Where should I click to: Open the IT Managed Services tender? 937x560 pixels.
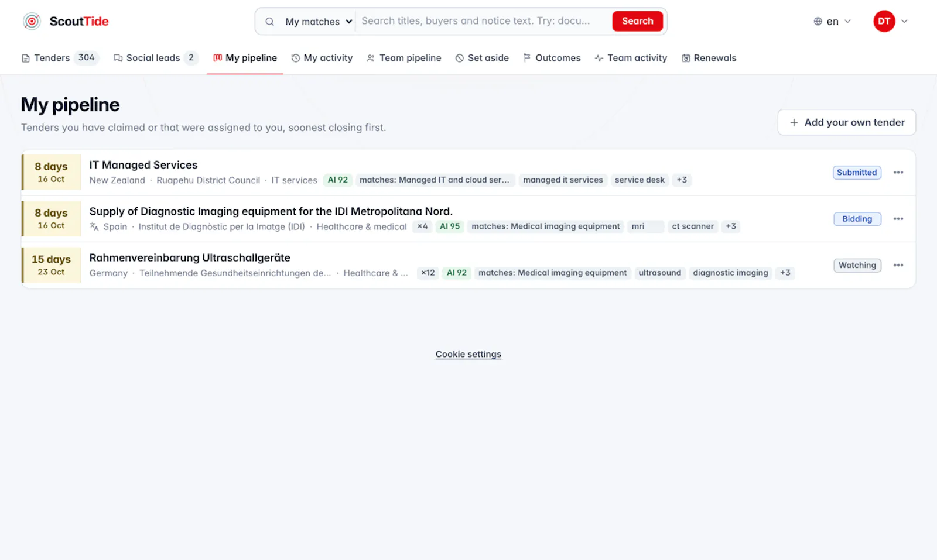tap(143, 165)
